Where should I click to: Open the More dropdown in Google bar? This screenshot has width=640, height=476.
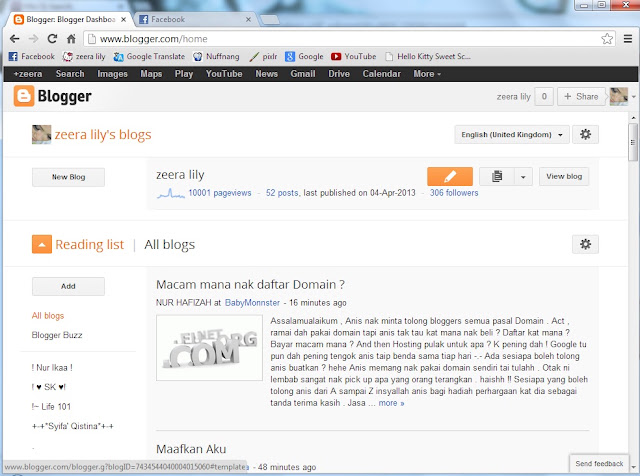click(427, 74)
